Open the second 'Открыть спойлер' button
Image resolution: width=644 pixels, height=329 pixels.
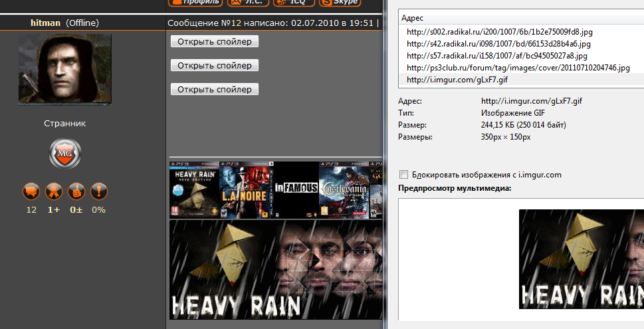point(215,65)
